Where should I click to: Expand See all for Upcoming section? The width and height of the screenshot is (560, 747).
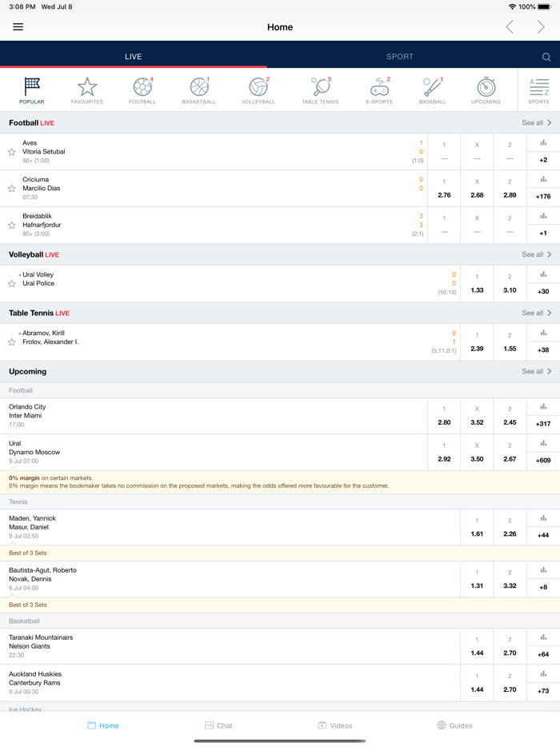click(536, 371)
